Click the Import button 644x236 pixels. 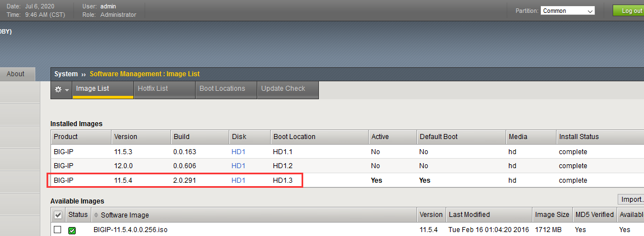(632, 200)
